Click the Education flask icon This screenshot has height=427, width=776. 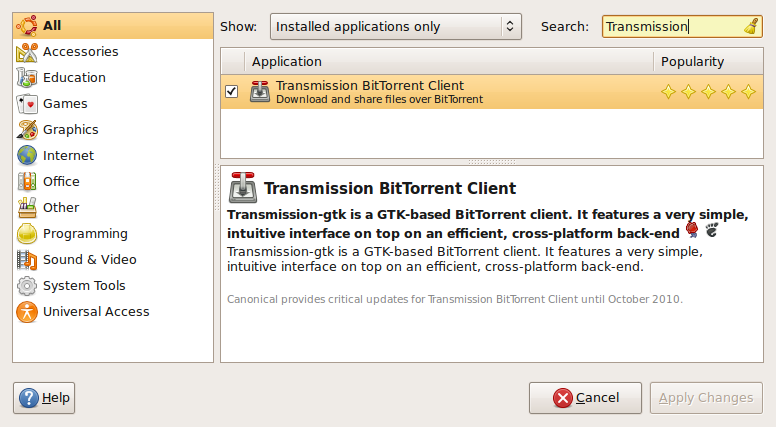[x=27, y=78]
